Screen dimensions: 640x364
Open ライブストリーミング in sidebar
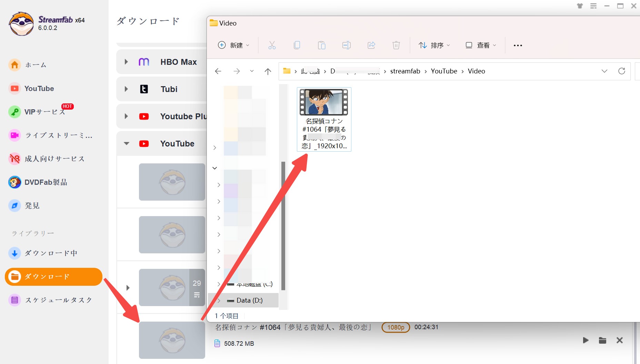[x=51, y=135]
